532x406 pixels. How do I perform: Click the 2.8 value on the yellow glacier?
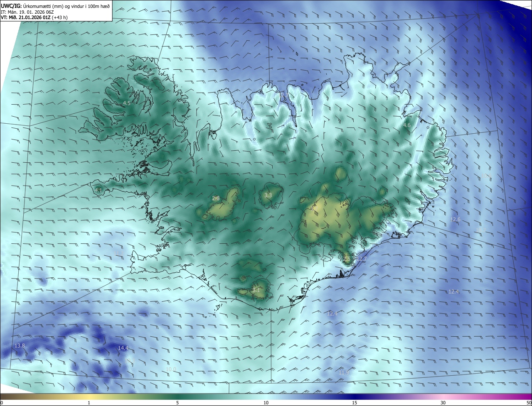(x=216, y=198)
